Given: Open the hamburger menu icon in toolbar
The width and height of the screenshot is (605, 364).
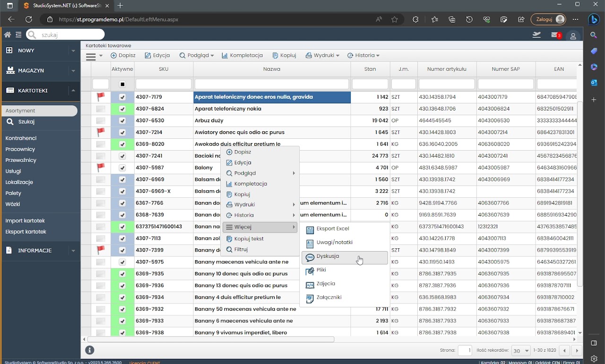Looking at the screenshot, I should (91, 56).
